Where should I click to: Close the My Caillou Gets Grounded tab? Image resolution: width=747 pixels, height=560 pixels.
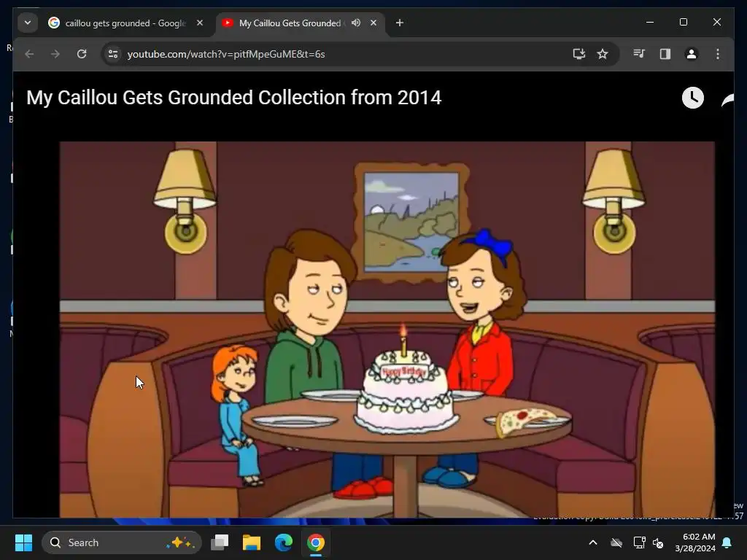pyautogui.click(x=373, y=23)
